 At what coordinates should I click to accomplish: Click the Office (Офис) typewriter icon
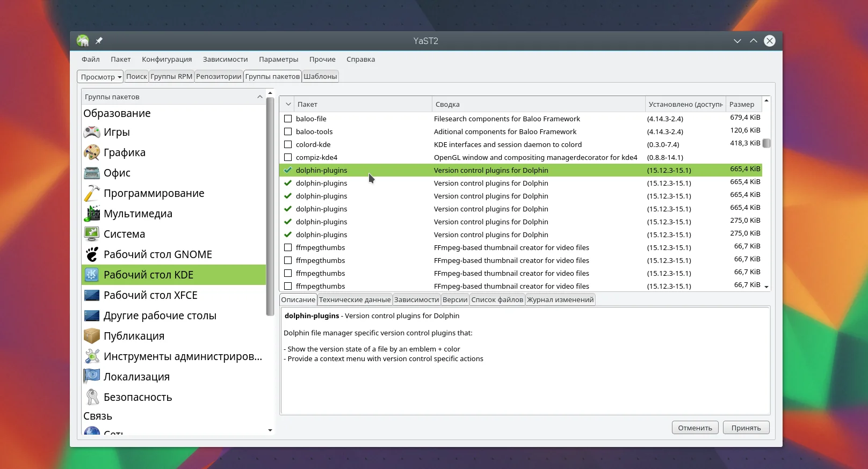point(92,173)
